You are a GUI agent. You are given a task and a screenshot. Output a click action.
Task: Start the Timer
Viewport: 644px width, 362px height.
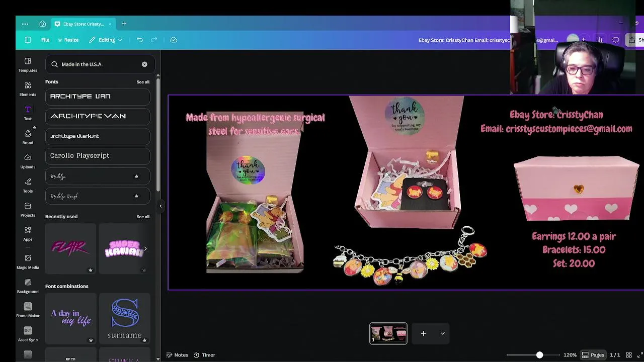point(204,355)
